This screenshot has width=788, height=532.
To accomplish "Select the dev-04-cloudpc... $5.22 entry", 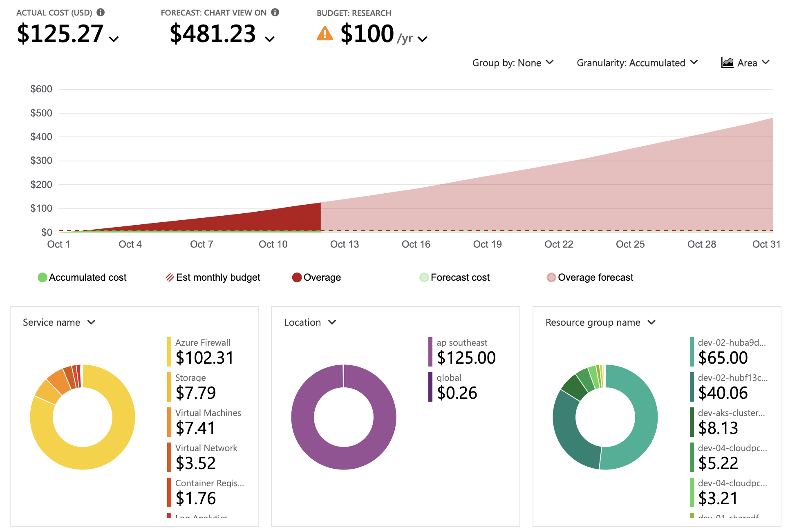I will click(729, 457).
